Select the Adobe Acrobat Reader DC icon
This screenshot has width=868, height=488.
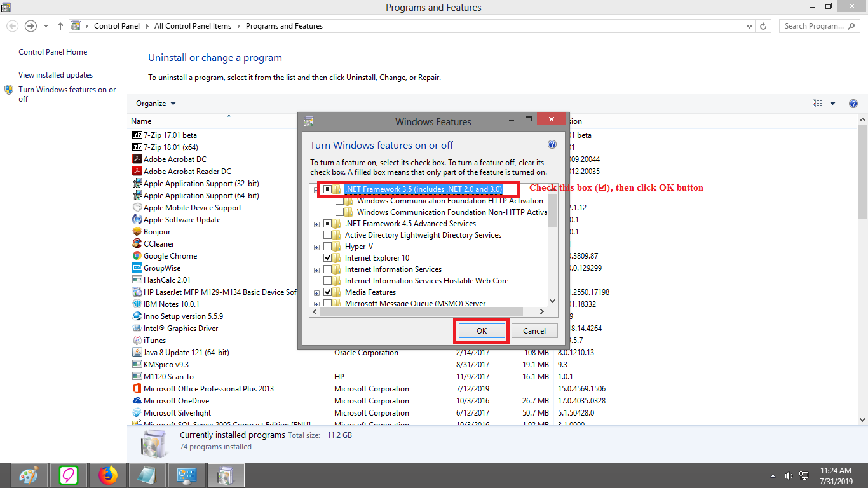137,172
